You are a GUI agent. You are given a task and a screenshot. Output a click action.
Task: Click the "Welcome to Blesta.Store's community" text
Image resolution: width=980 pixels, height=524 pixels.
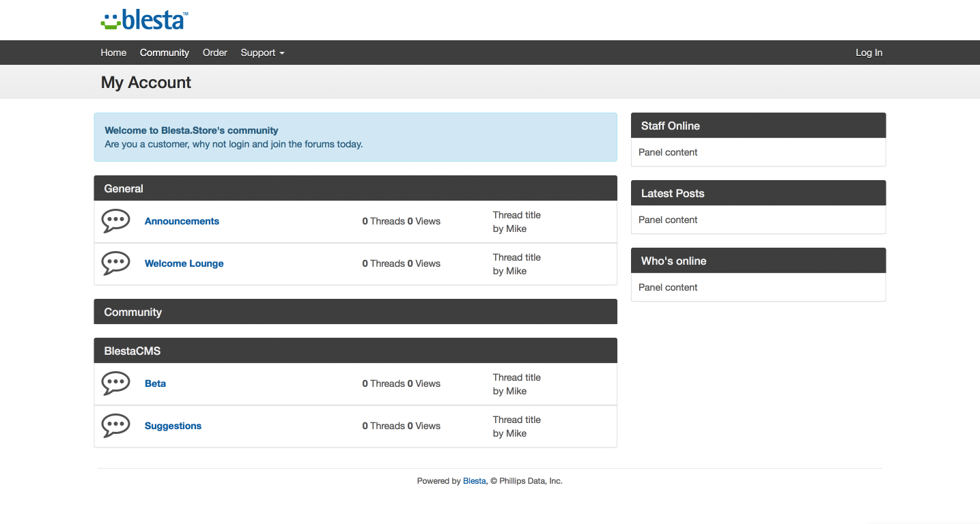pyautogui.click(x=191, y=130)
